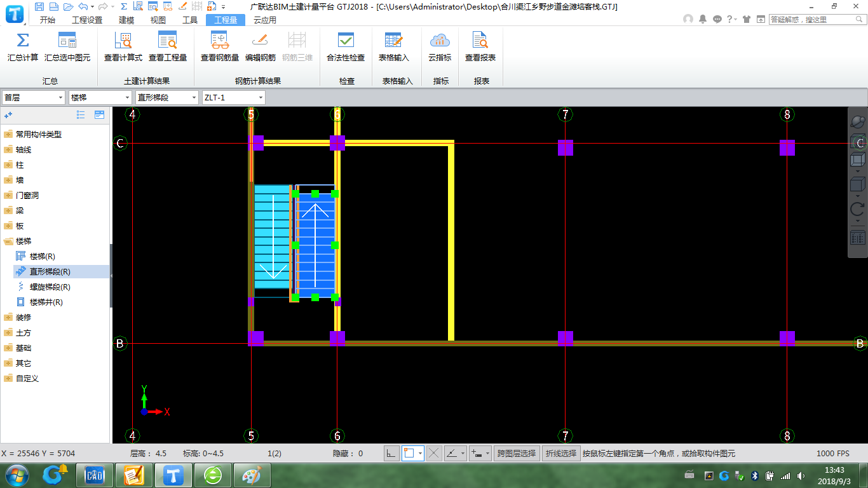868x488 pixels.
Task: Open the 首层 floor dropdown
Action: click(34, 97)
